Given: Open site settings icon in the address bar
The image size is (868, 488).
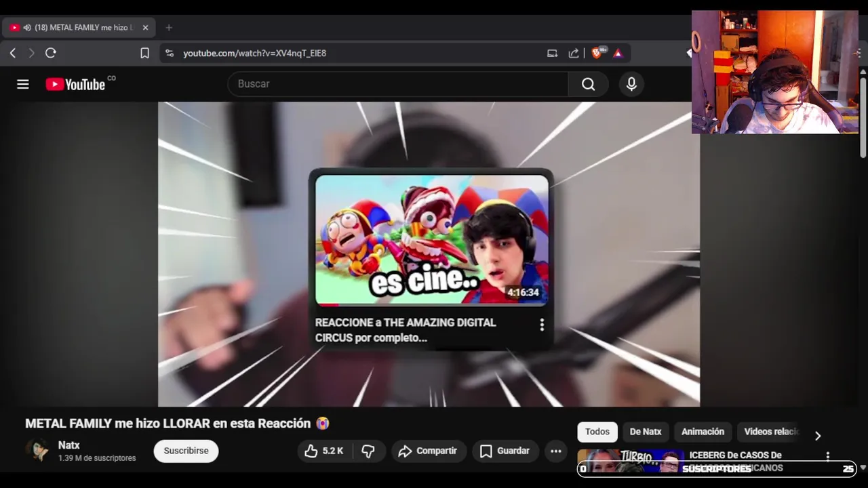Looking at the screenshot, I should coord(170,53).
